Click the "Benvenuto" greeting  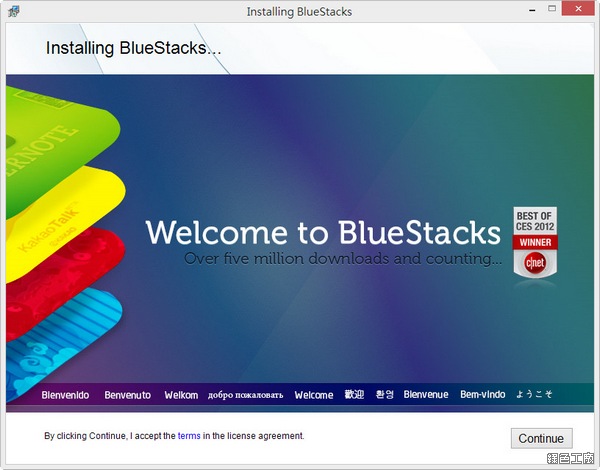(x=127, y=395)
